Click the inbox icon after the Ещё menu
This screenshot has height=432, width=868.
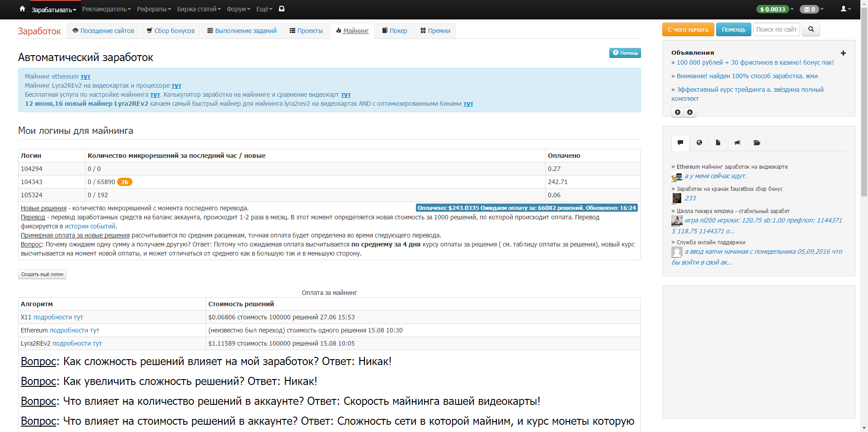tap(282, 9)
